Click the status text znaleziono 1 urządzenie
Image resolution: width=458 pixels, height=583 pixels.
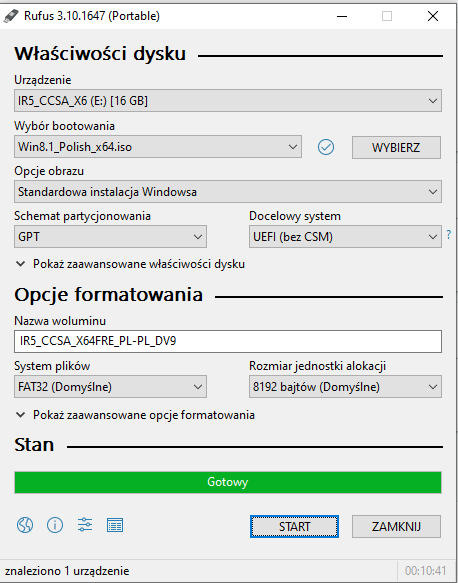(67, 571)
